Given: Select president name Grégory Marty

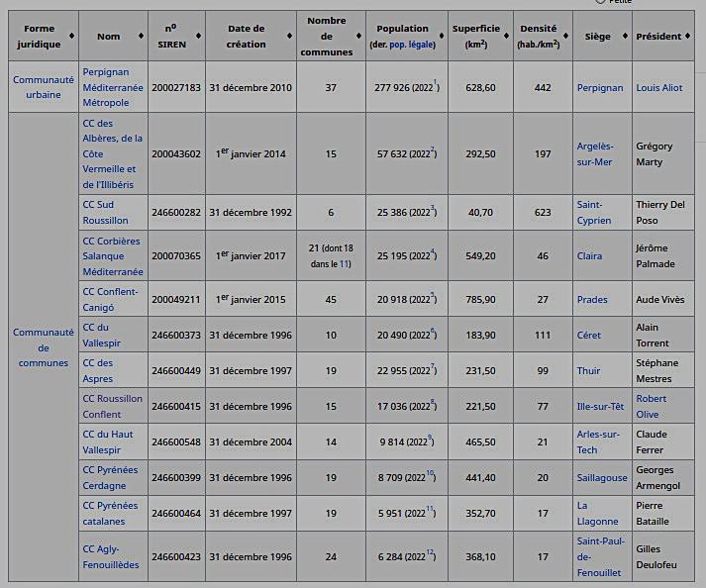Looking at the screenshot, I should [x=655, y=154].
